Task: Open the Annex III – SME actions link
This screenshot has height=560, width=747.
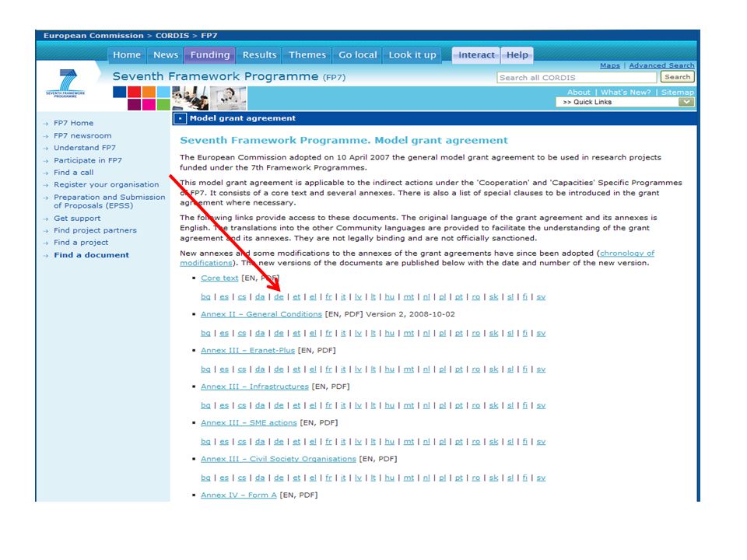Action: (x=249, y=422)
